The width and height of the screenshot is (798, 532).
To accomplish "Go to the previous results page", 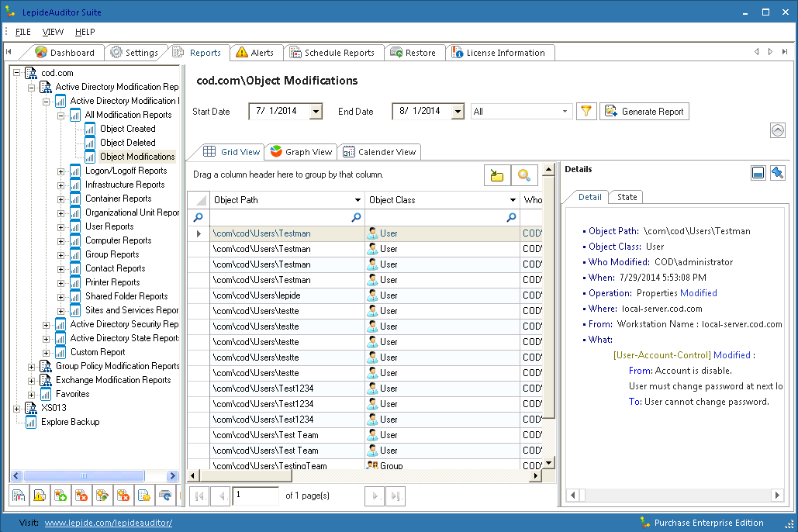I will coord(221,496).
